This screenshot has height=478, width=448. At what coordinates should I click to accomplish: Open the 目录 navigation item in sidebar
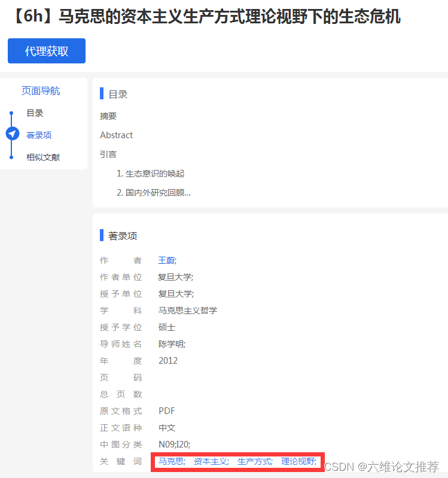click(35, 113)
